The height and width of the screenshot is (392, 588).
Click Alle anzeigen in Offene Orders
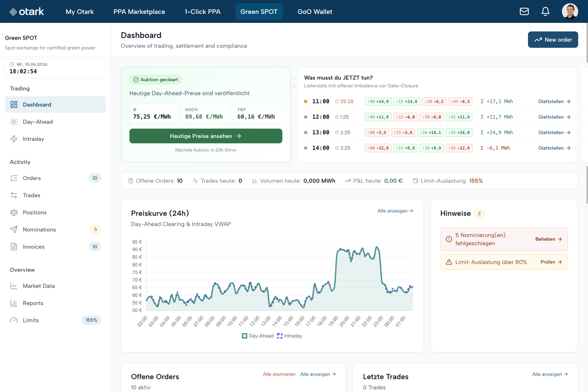pos(318,374)
